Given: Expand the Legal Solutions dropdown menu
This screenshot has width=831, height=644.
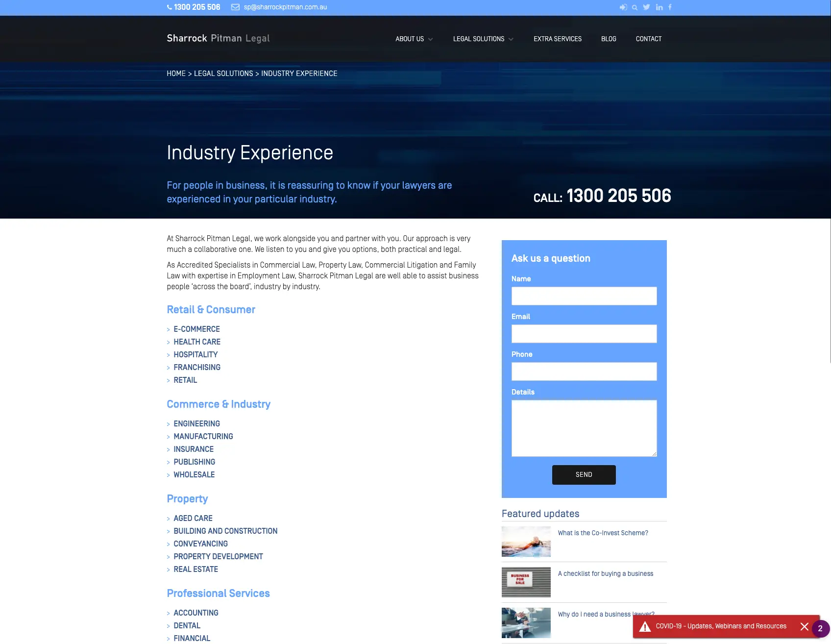Looking at the screenshot, I should tap(483, 39).
